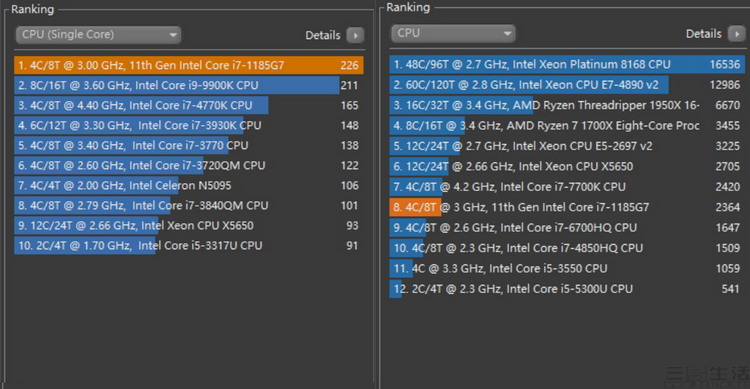Select the Core i5-3317U ranking row
The image size is (750, 389).
pos(189,246)
